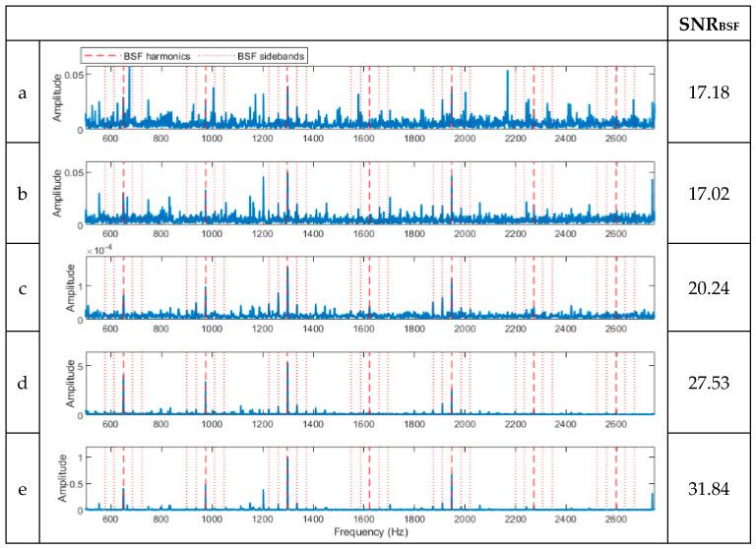
Task: Click row label e
Action: tap(23, 489)
